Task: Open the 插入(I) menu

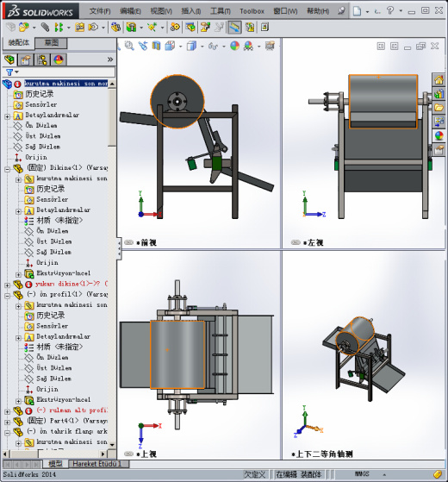Action: [x=191, y=11]
